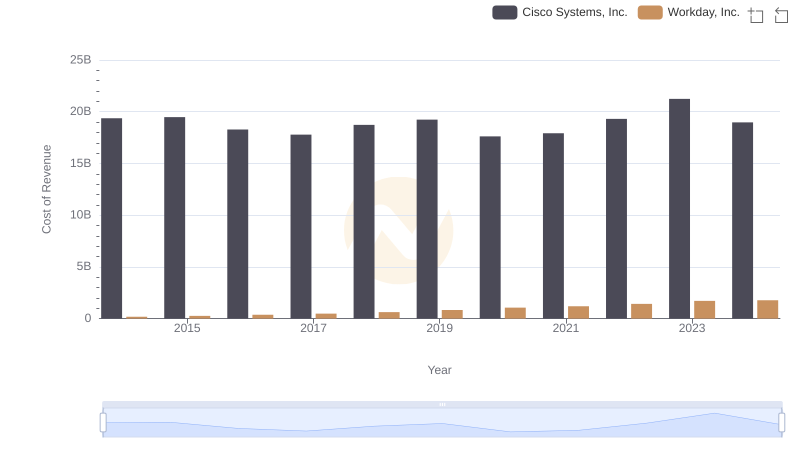The image size is (800, 461).
Task: Click the zoom reset back icon
Action: coord(781,15)
